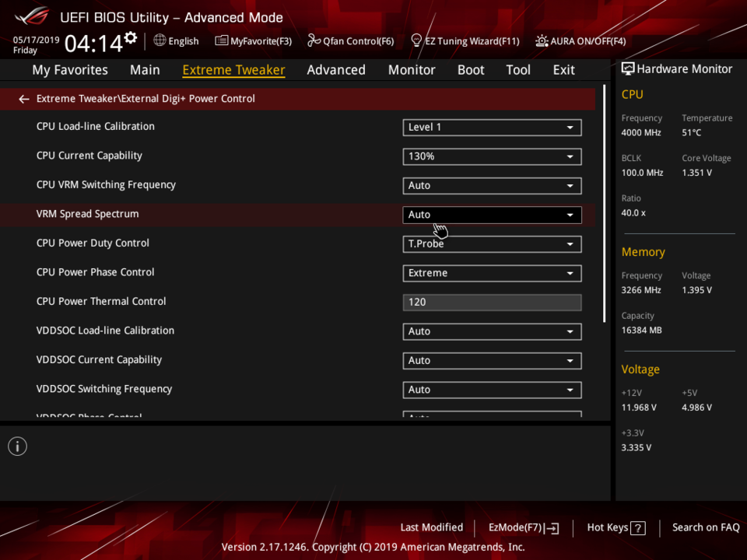Open CPU Current Capability dropdown

[492, 156]
